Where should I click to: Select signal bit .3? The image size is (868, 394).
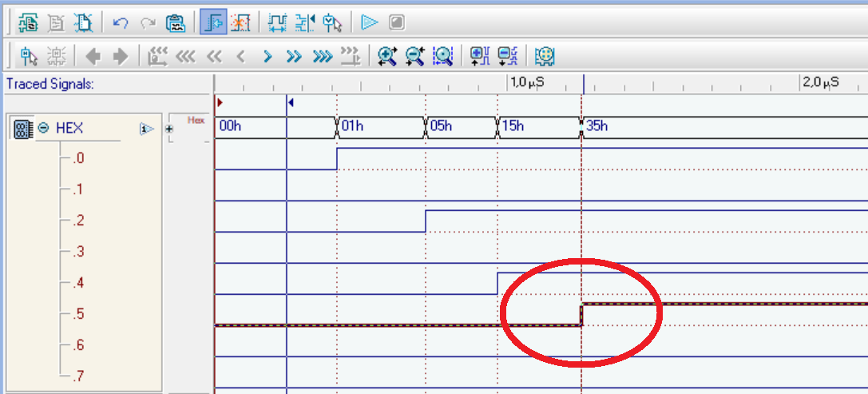(x=78, y=252)
